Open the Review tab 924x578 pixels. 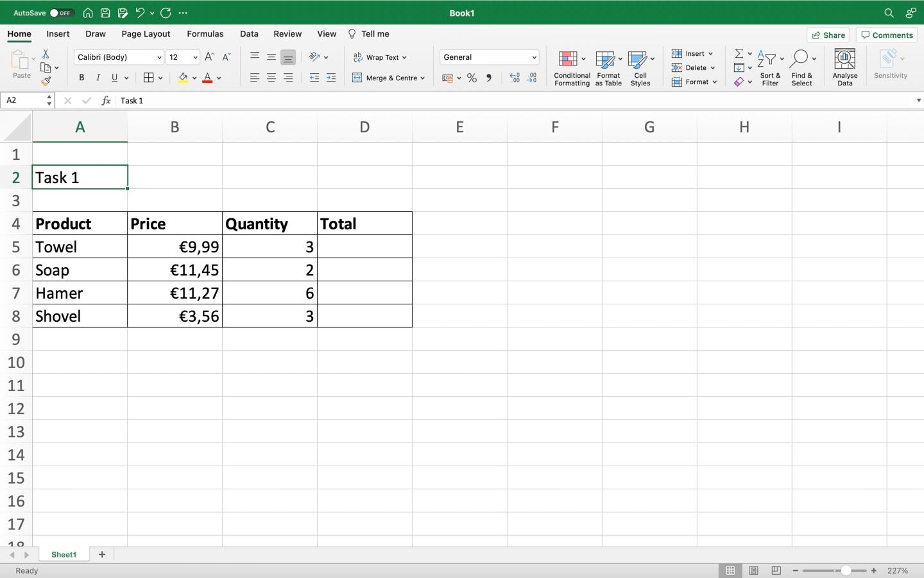pyautogui.click(x=287, y=34)
